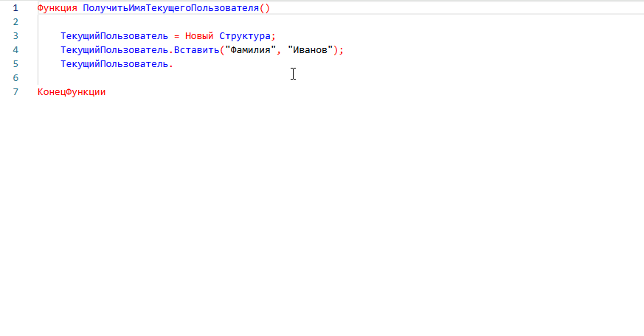Image resolution: width=644 pixels, height=336 pixels.
Task: Click line number 4 in the gutter
Action: [15, 50]
